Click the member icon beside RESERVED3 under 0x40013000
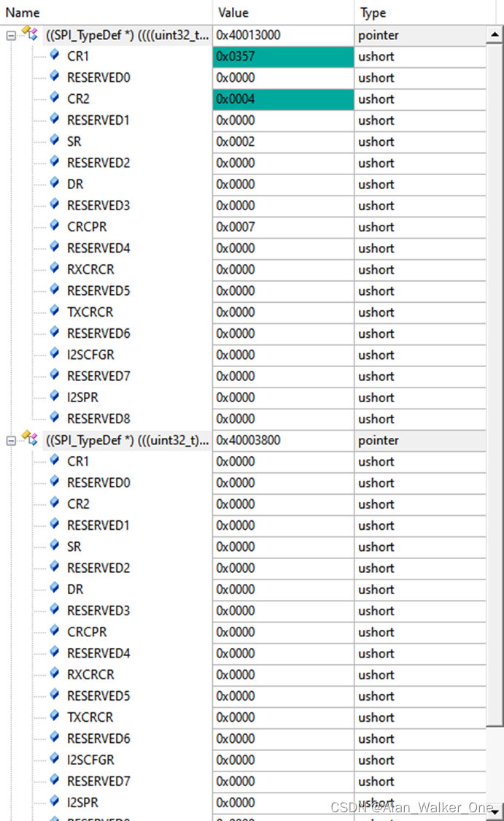The width and height of the screenshot is (504, 821). point(55,204)
